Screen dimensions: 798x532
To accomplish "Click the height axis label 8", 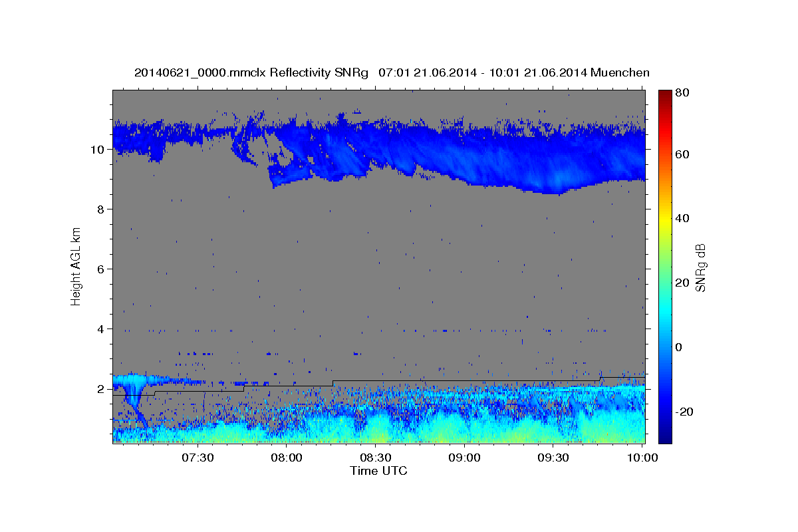I will point(102,209).
